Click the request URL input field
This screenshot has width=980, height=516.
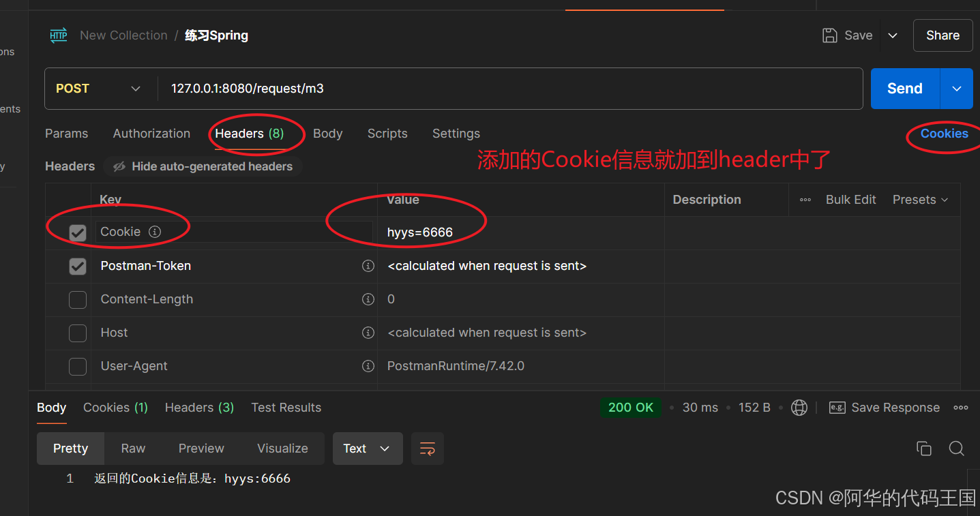coord(509,89)
